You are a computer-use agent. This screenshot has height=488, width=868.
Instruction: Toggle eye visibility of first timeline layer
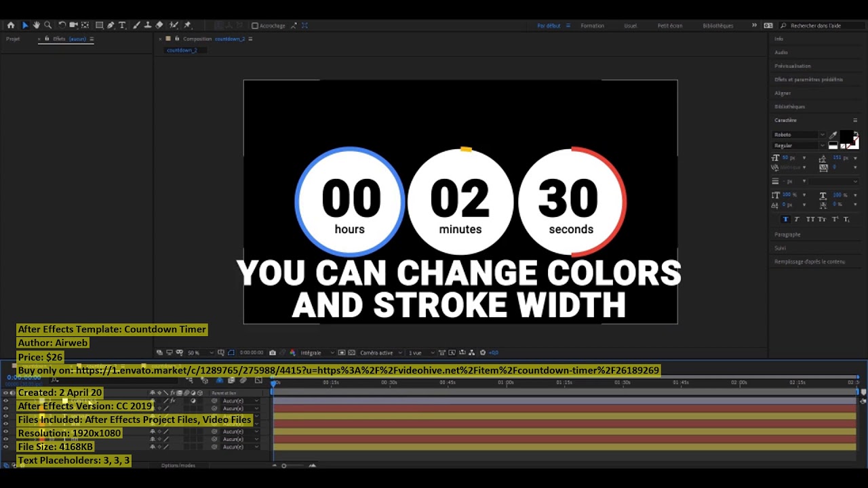click(6, 401)
